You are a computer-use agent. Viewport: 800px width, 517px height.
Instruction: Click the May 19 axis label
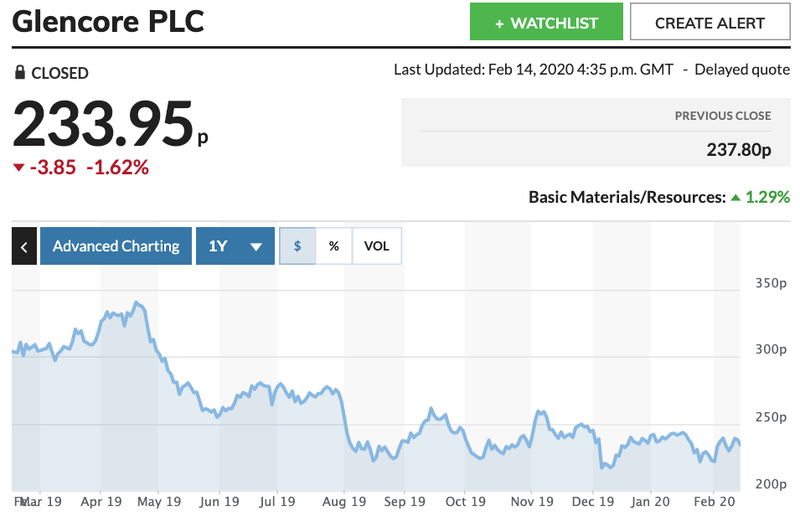point(159,502)
